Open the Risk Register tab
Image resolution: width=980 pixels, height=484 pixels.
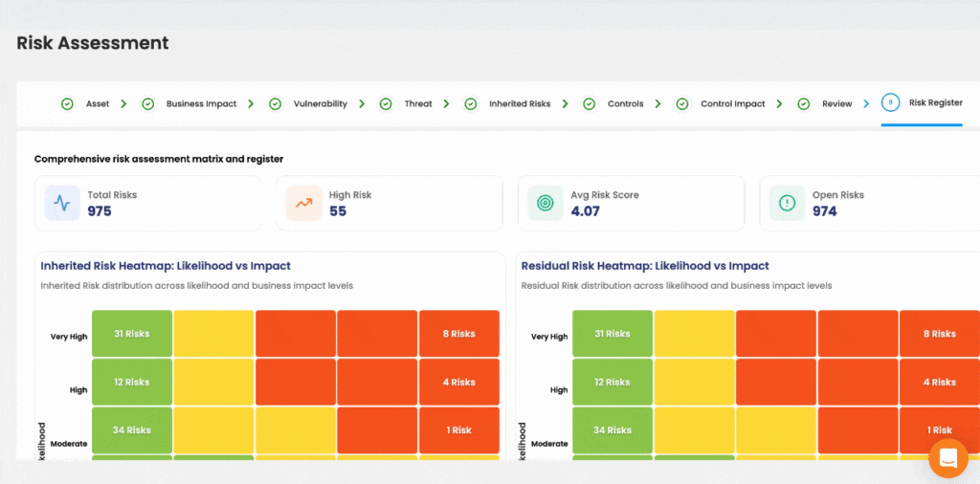935,102
